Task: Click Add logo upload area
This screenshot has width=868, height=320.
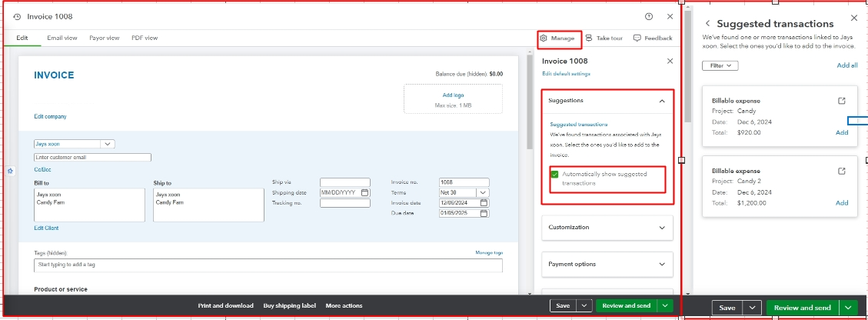Action: [x=454, y=99]
